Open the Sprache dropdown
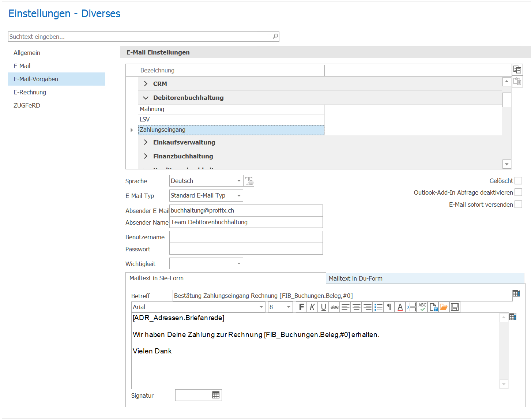531x420 pixels. coord(239,181)
